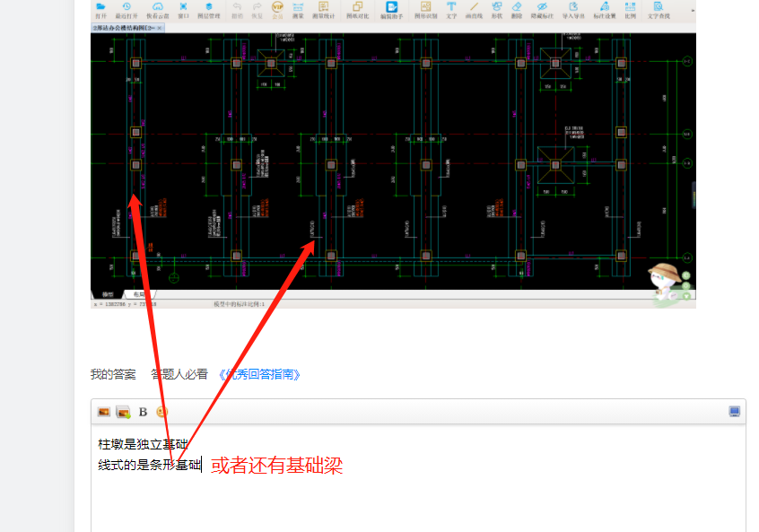The height and width of the screenshot is (532, 759).
Task: Open the emoji smiley picker
Action: [x=161, y=412]
